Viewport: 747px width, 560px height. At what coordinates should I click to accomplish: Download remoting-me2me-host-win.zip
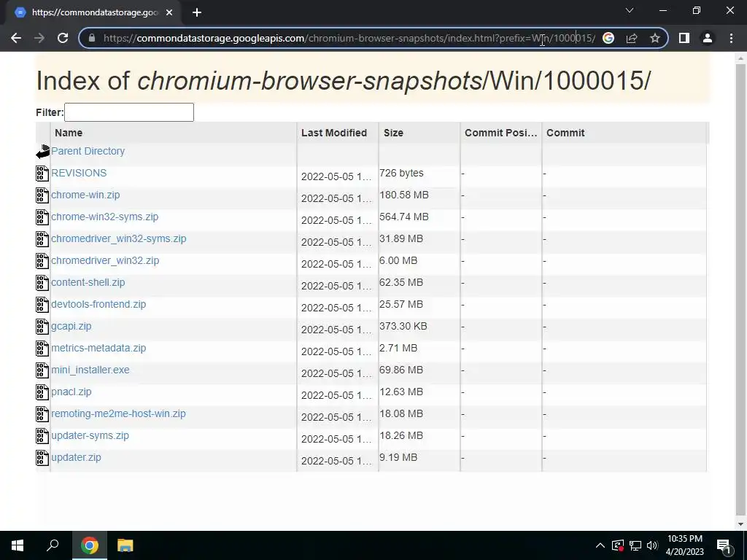pyautogui.click(x=119, y=414)
